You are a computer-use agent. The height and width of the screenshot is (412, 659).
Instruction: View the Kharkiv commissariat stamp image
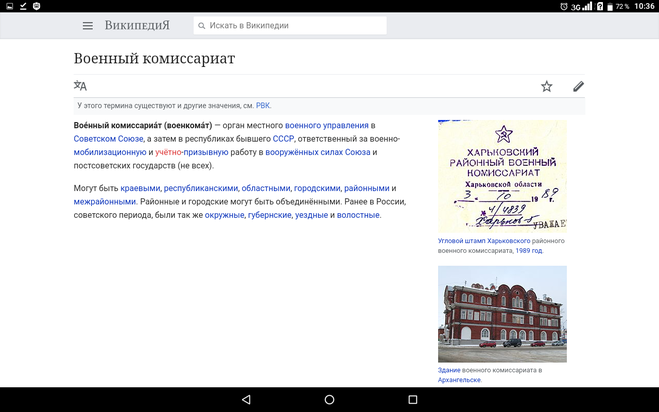click(x=502, y=176)
